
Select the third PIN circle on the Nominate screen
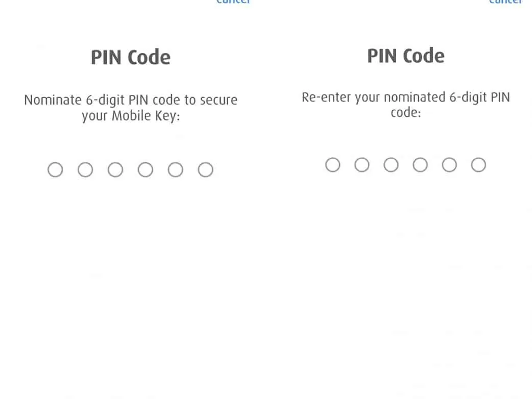click(115, 170)
